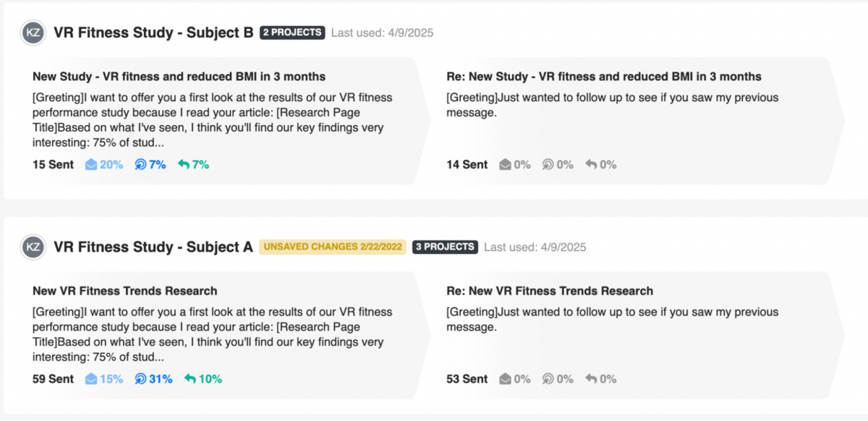
Task: Open the KZ avatar for Subject A campaign
Action: point(33,247)
